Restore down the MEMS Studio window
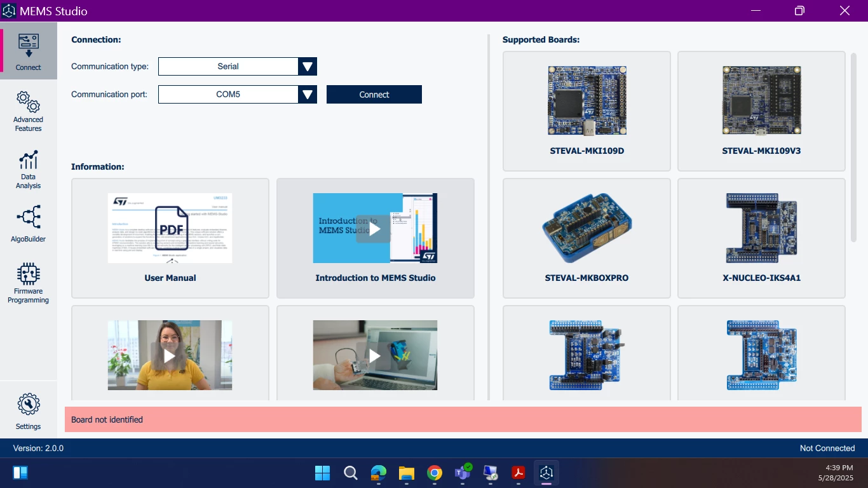Image resolution: width=868 pixels, height=488 pixels. tap(799, 11)
